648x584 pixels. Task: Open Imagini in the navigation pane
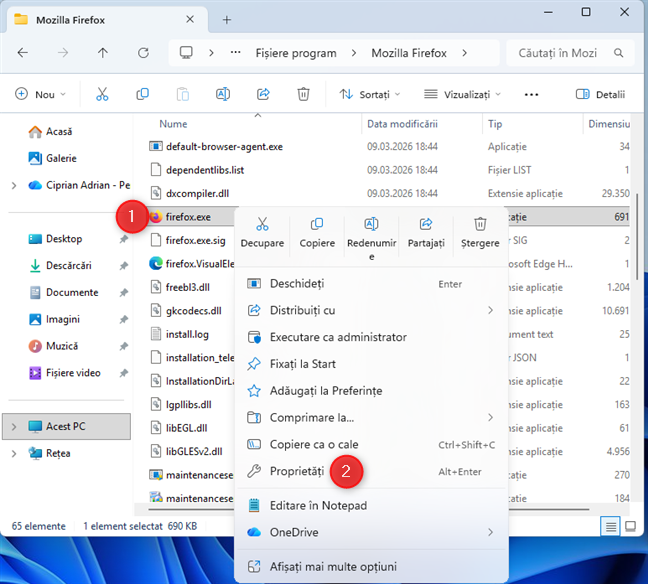(54, 319)
